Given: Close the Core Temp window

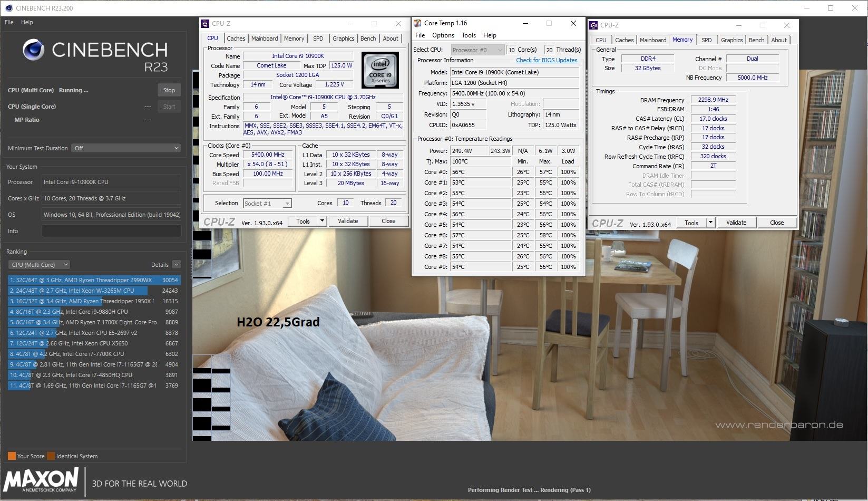Looking at the screenshot, I should pyautogui.click(x=573, y=23).
